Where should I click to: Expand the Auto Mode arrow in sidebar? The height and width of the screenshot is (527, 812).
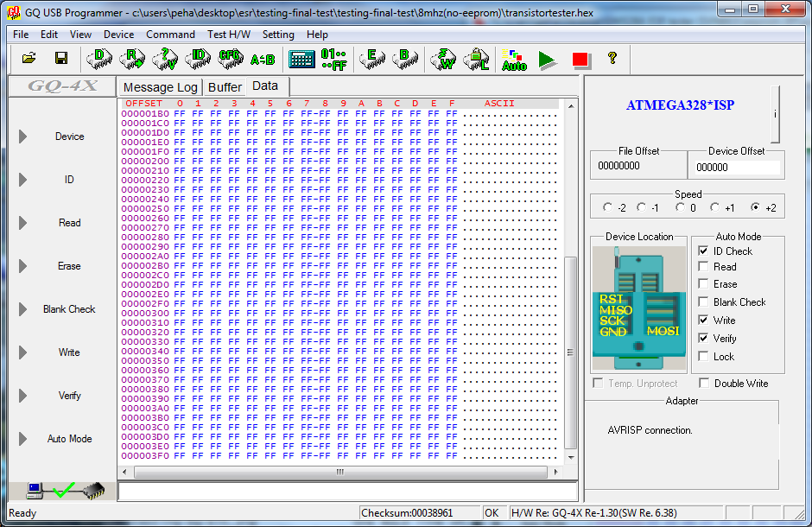tap(23, 439)
